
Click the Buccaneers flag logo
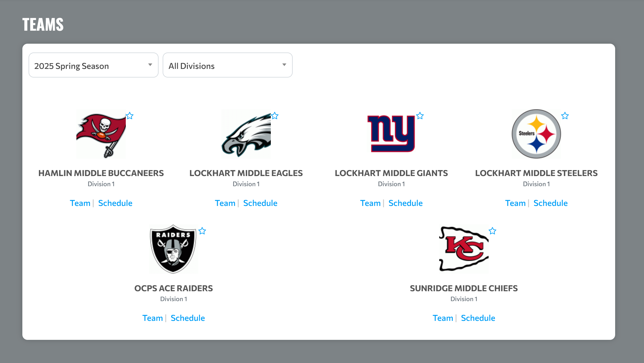click(x=101, y=134)
